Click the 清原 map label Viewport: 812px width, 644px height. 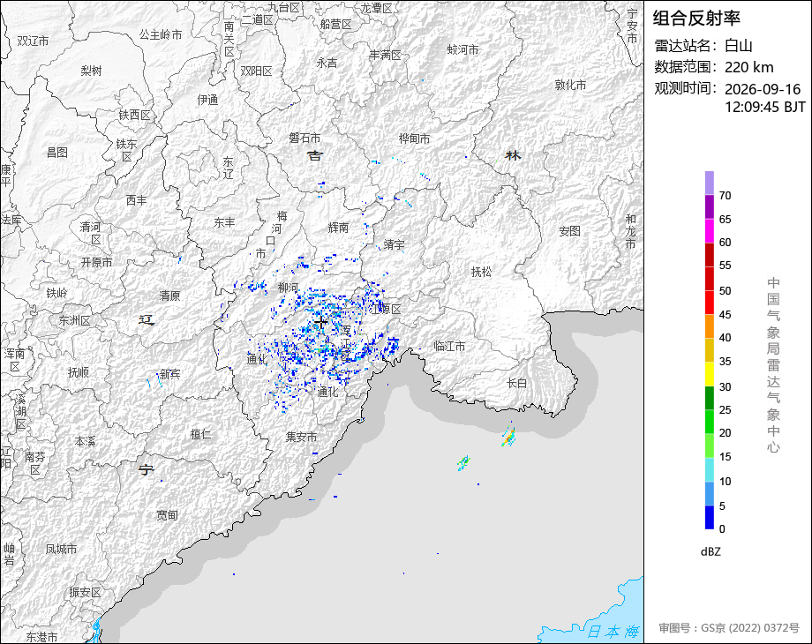click(x=169, y=296)
